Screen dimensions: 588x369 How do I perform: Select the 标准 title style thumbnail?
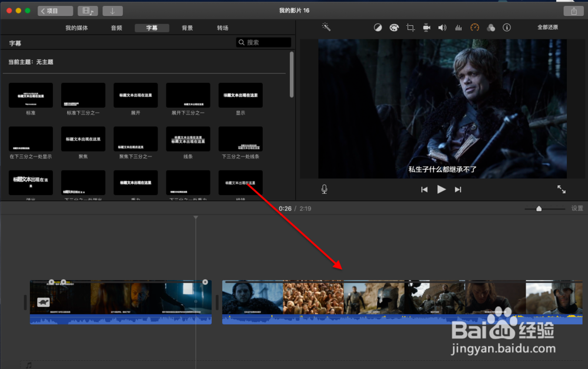pyautogui.click(x=31, y=95)
